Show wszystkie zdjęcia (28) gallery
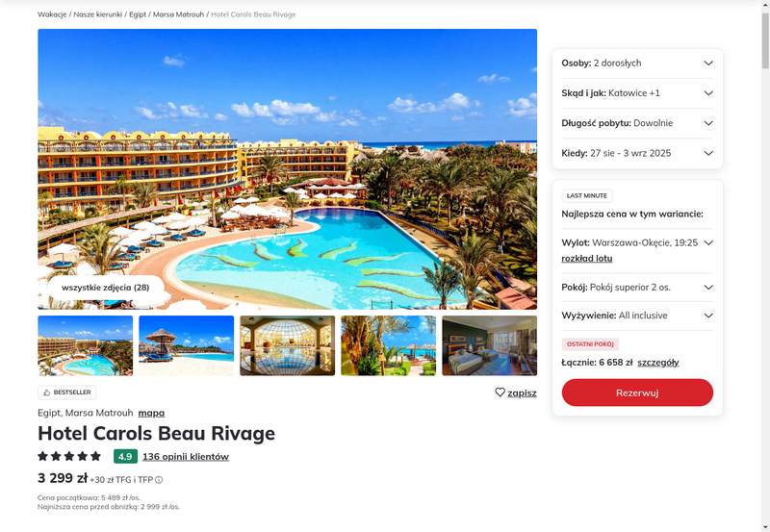 pos(106,288)
